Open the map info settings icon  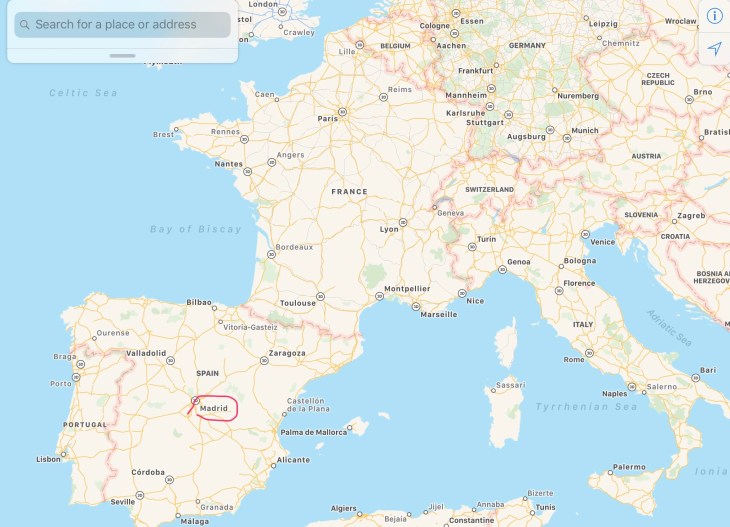(x=715, y=16)
